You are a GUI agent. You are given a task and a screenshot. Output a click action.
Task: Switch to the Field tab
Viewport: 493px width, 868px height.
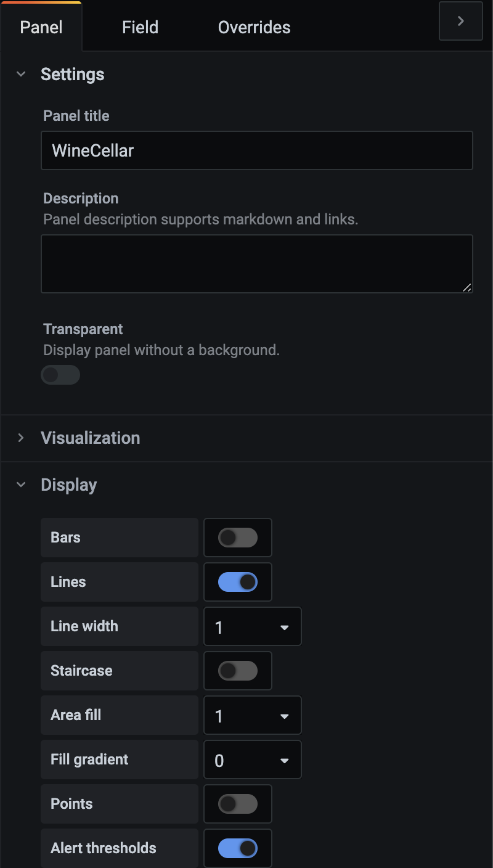pyautogui.click(x=140, y=27)
